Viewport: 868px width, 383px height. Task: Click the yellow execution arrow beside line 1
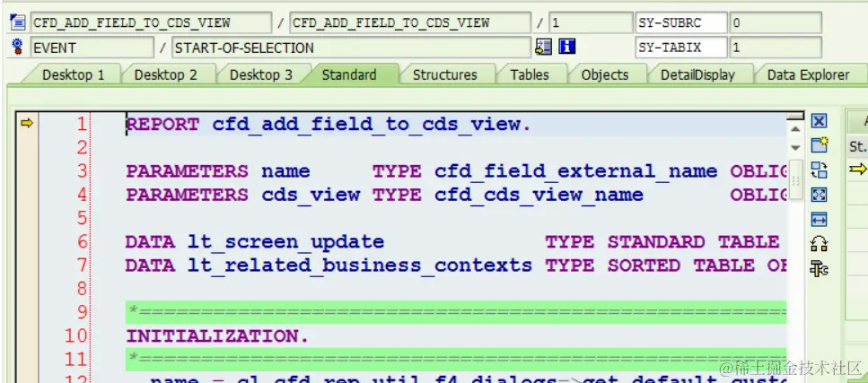[x=27, y=123]
